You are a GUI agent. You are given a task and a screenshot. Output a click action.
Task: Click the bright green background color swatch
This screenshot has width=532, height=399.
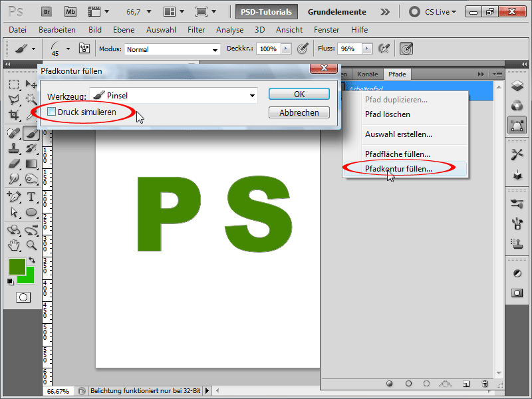click(30, 279)
